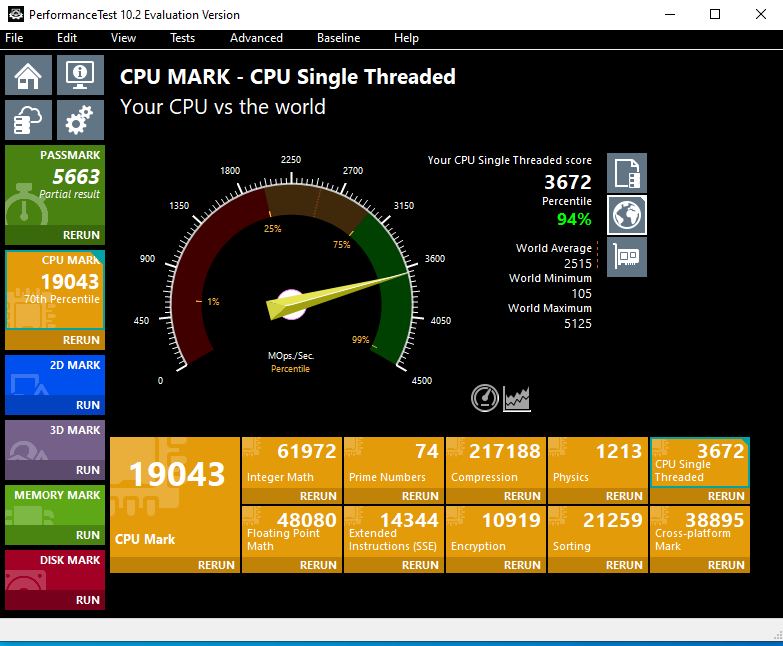Open the File menu
Screen dimensions: 783x646
pos(14,38)
